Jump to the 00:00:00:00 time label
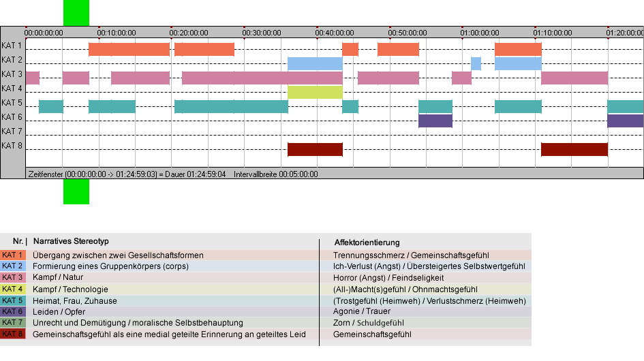Screen dimensions: 644x361 point(44,33)
